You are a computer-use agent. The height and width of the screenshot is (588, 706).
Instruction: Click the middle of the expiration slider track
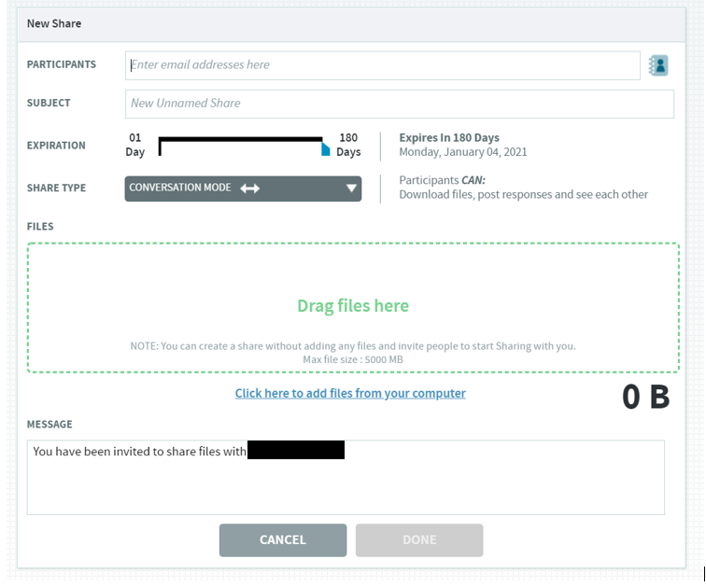pyautogui.click(x=241, y=140)
